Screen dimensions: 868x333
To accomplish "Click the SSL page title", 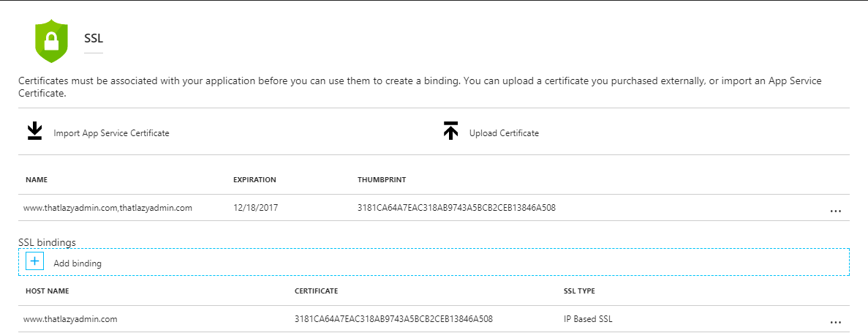I will point(94,37).
